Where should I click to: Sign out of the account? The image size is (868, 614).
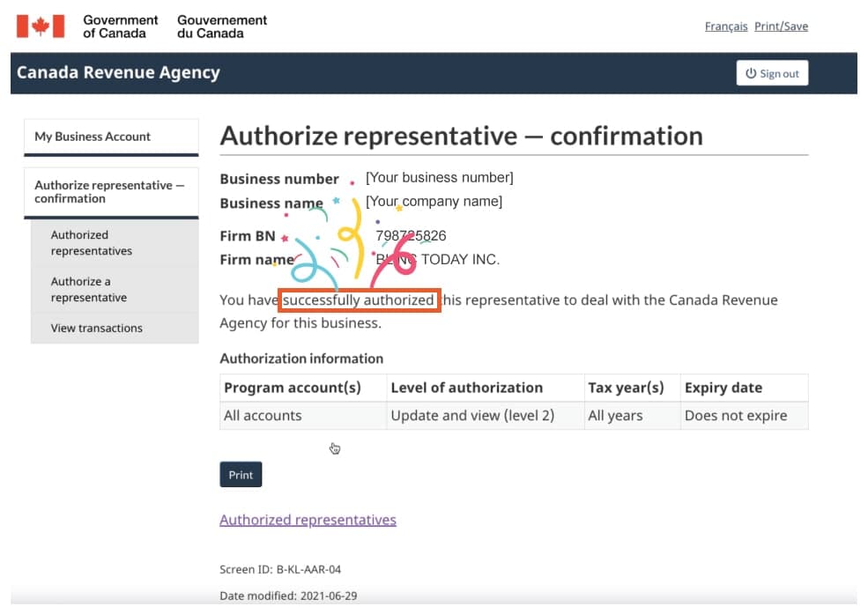coord(772,73)
